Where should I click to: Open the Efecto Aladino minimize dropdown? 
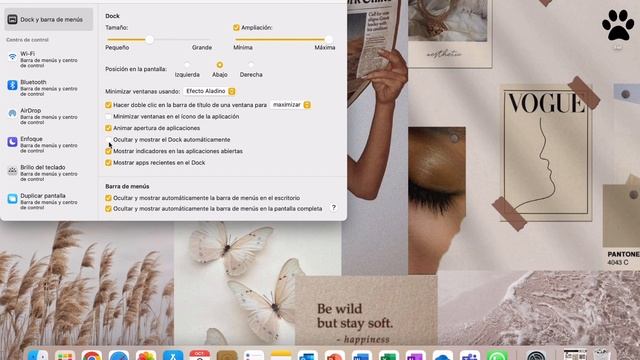209,91
